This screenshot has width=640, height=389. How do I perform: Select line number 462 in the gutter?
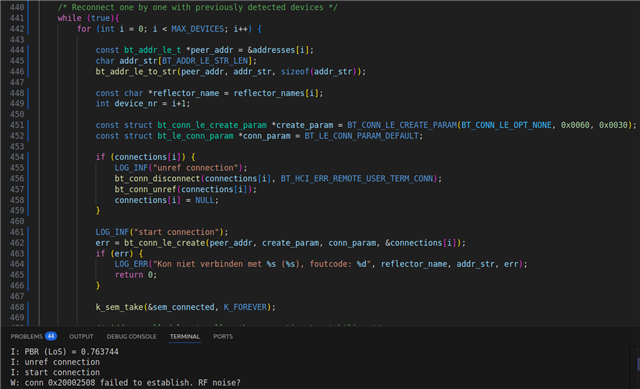point(17,243)
